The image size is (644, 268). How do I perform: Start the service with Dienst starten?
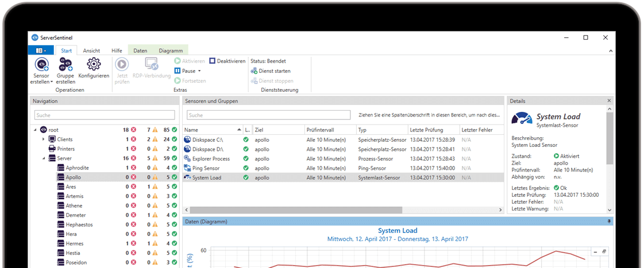(x=271, y=71)
